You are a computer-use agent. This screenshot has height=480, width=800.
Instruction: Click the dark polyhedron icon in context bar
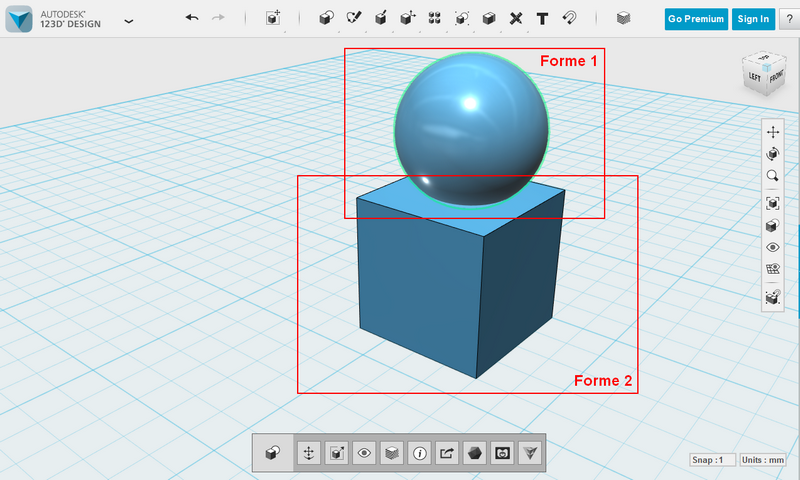coord(474,453)
